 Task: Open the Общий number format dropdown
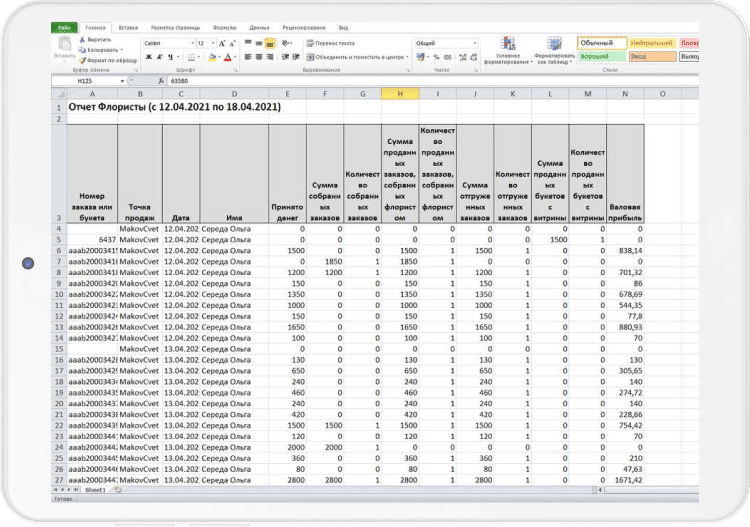(x=474, y=43)
